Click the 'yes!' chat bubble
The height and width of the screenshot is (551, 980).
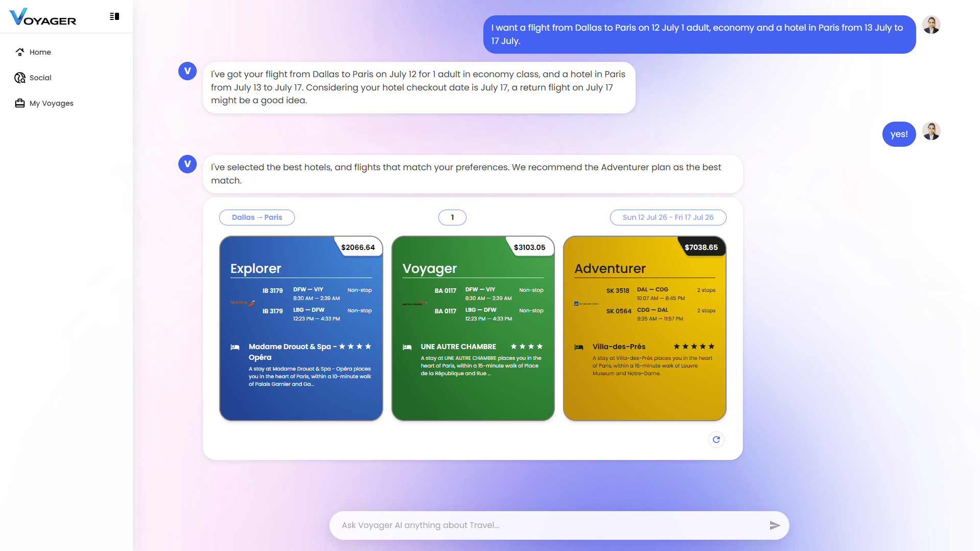[x=899, y=134]
